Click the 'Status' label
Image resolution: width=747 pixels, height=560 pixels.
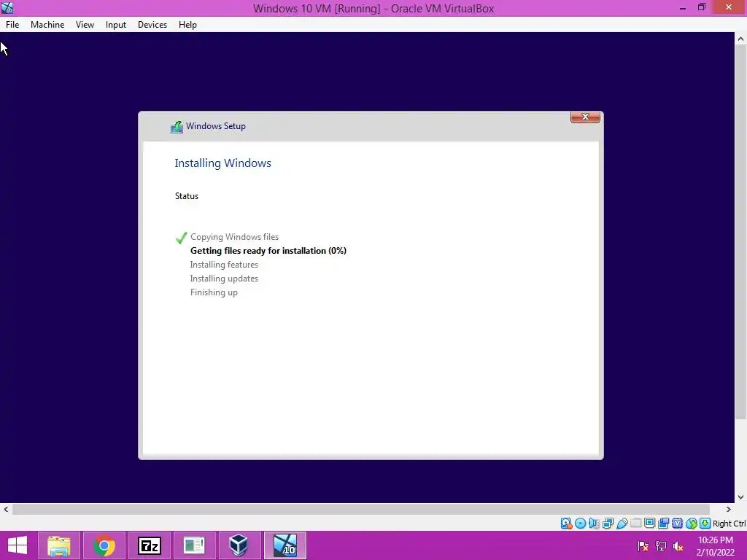click(186, 195)
